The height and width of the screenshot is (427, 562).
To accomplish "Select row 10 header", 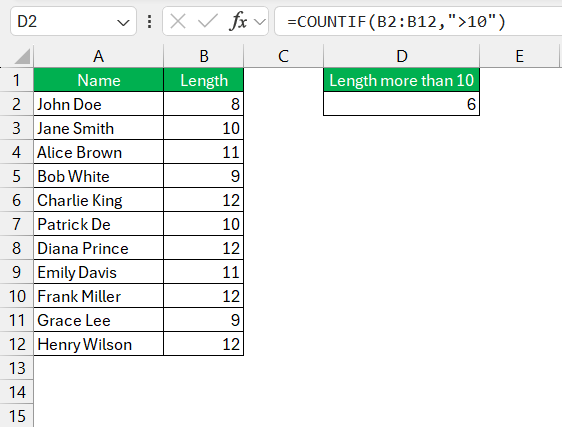I will coord(16,296).
